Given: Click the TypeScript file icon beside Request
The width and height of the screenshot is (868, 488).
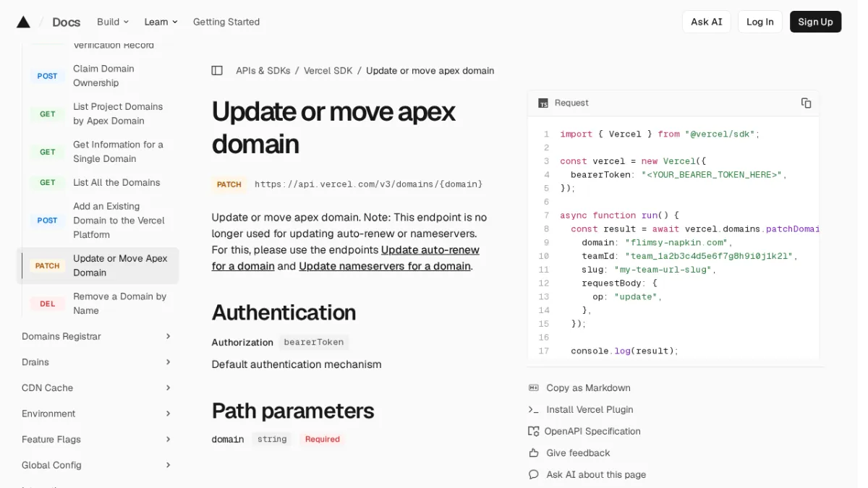Looking at the screenshot, I should point(543,103).
